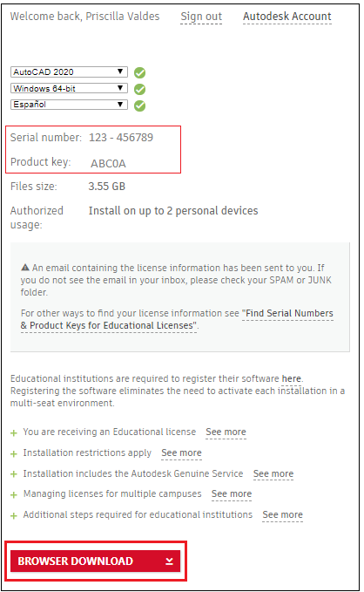Click the serial number 123 - 456789 text
The width and height of the screenshot is (364, 592).
[121, 138]
